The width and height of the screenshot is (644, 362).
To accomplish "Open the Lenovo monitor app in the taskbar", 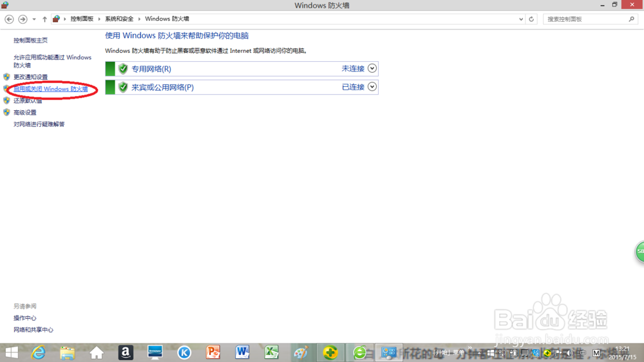I will (155, 352).
